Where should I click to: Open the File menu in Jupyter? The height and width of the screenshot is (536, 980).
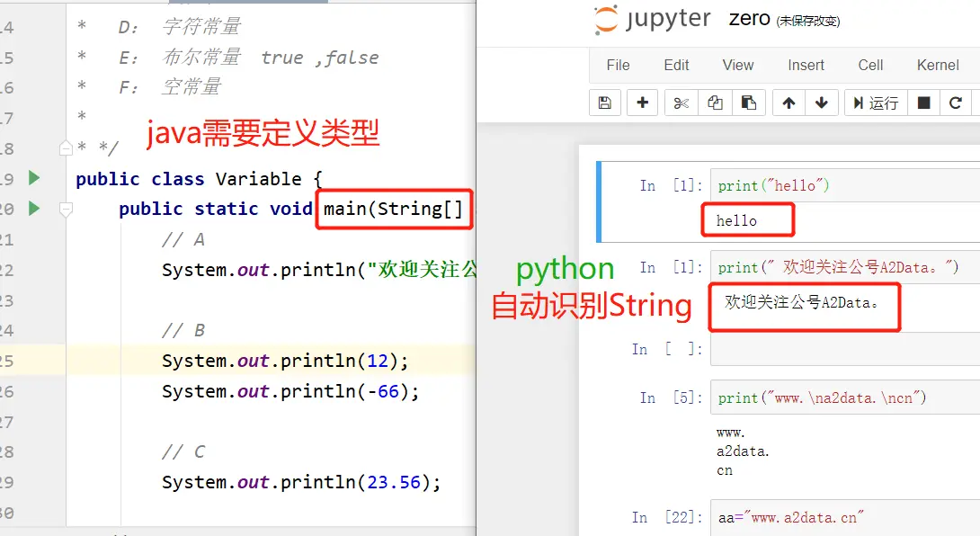click(x=618, y=65)
